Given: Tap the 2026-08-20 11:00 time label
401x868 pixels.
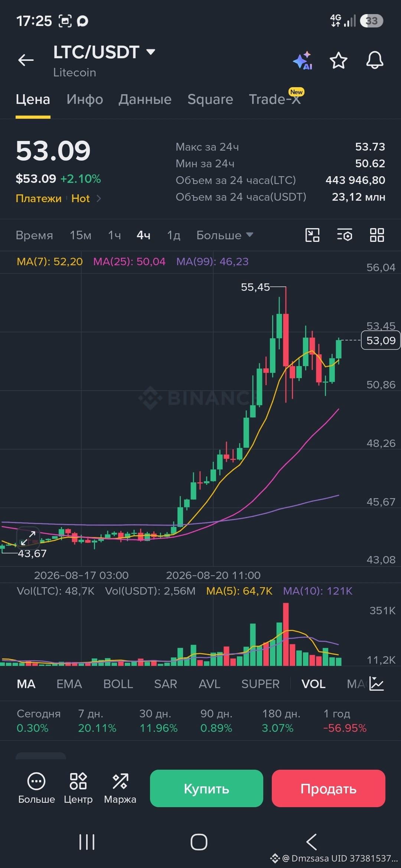Looking at the screenshot, I should coord(213,575).
